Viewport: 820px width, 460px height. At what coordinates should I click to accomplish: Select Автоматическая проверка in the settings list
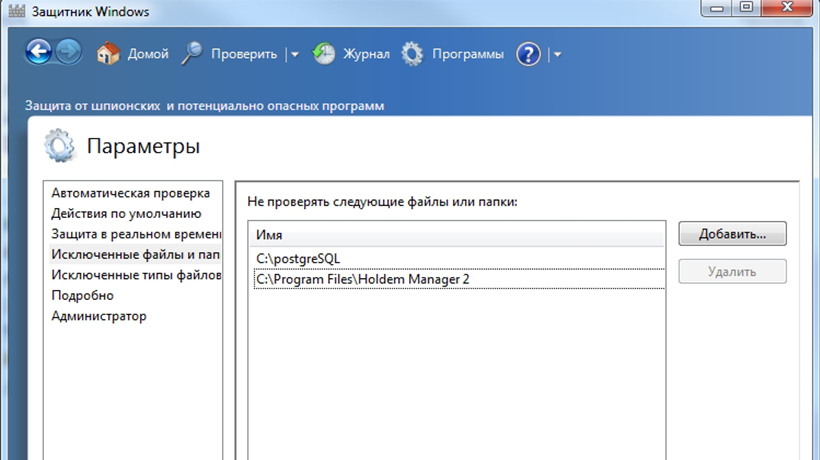[x=131, y=193]
